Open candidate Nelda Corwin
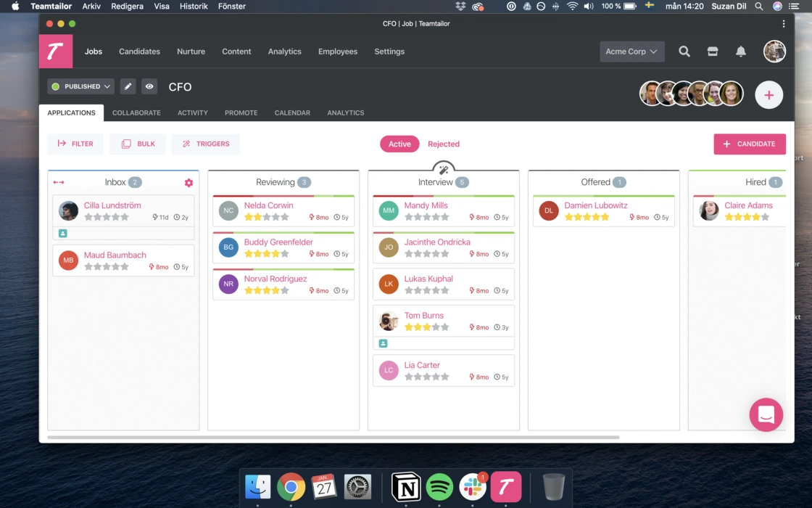Image resolution: width=812 pixels, height=508 pixels. point(268,205)
